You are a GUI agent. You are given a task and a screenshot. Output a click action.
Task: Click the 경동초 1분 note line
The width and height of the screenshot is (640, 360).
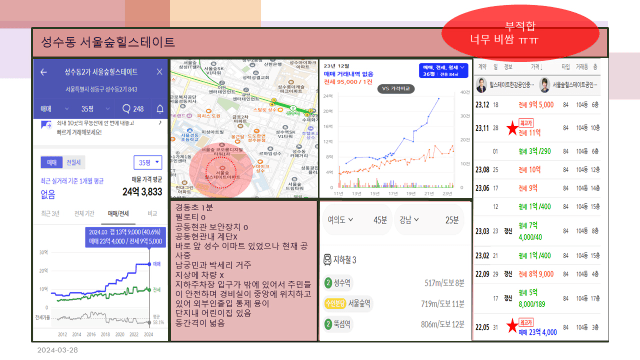click(x=194, y=207)
